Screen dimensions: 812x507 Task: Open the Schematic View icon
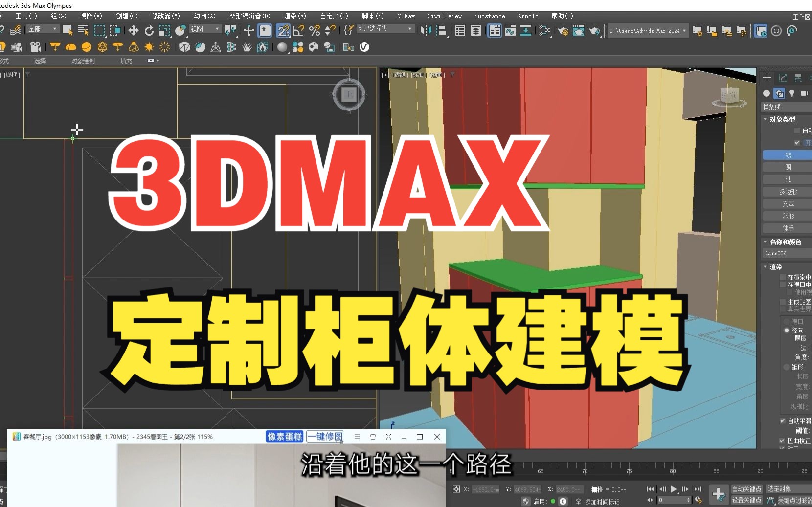pos(526,30)
